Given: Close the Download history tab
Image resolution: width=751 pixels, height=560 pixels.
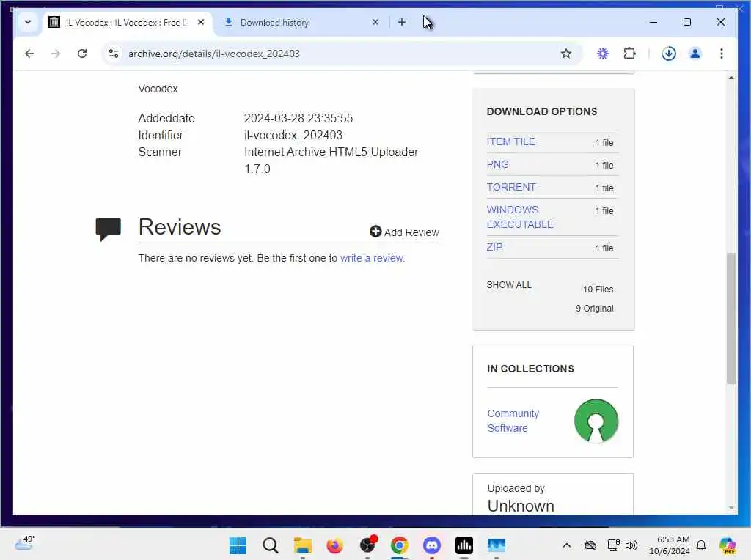Looking at the screenshot, I should tap(375, 22).
